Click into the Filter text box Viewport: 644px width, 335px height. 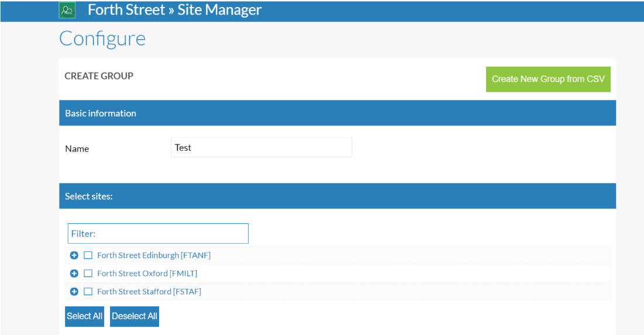click(158, 233)
